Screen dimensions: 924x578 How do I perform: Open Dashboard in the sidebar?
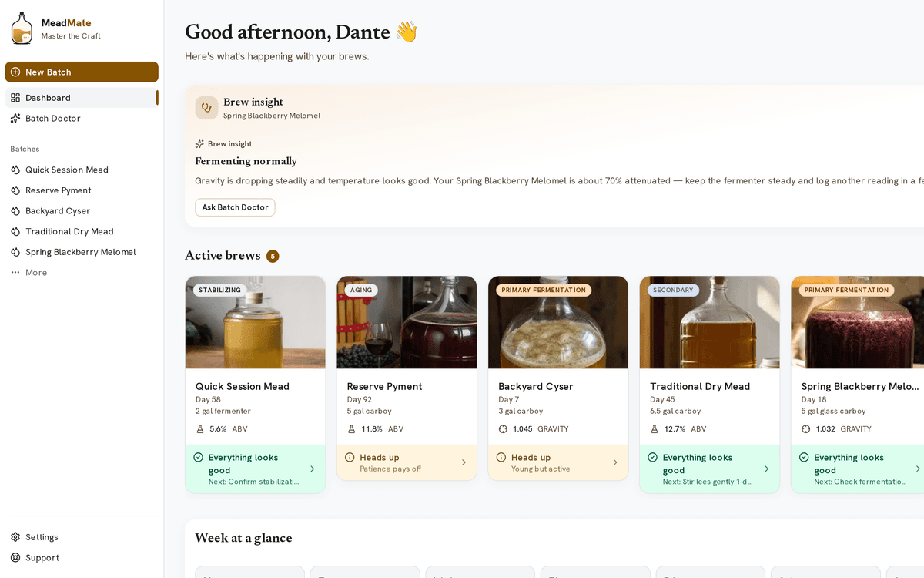(x=82, y=98)
